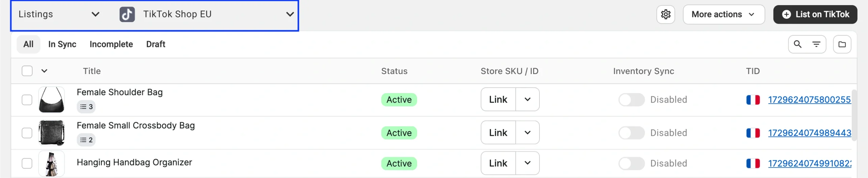Check the Female Small Crossbody Bag checkbox

coord(27,133)
